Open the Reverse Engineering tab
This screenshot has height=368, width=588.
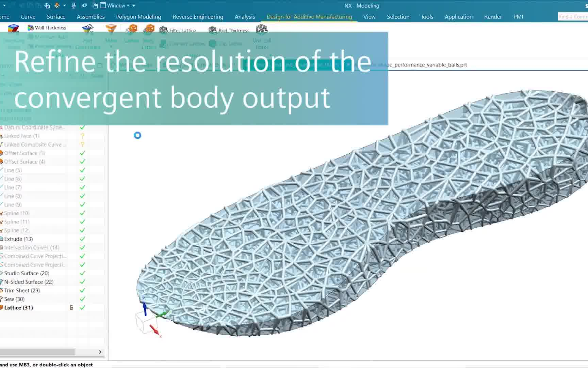pos(198,17)
